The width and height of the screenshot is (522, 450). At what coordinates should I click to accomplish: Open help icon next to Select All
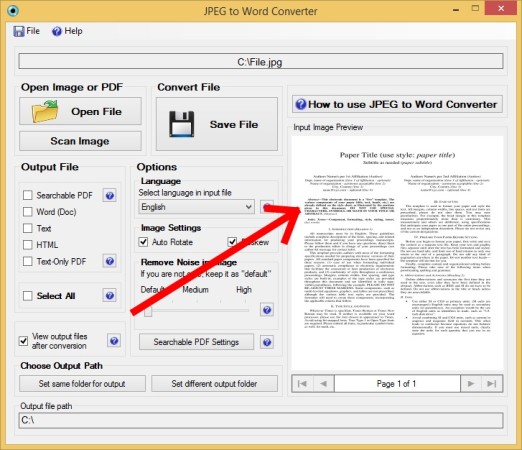click(110, 295)
